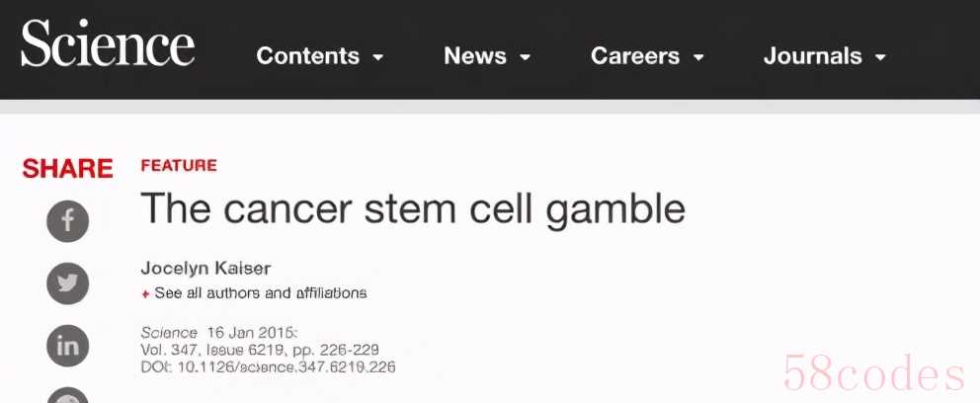
Task: Click the article title 'The cancer stem cell gamble'
Action: pos(413,209)
